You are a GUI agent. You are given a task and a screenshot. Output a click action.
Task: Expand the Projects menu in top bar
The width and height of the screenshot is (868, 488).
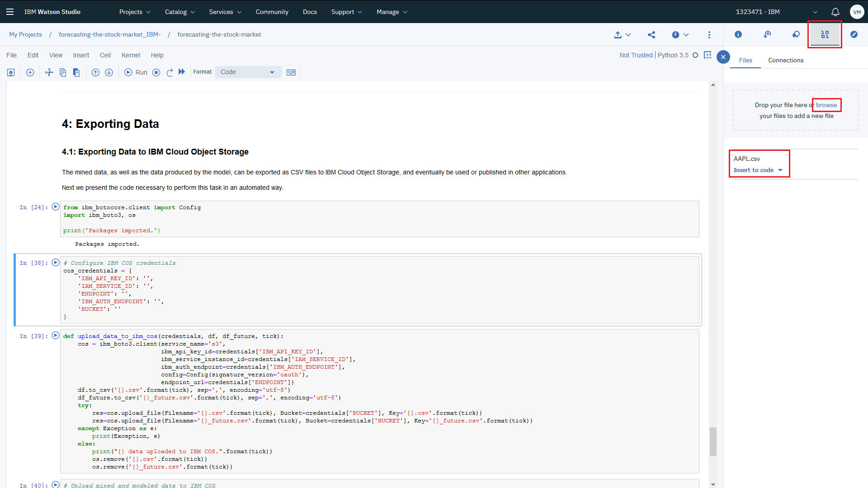click(135, 12)
